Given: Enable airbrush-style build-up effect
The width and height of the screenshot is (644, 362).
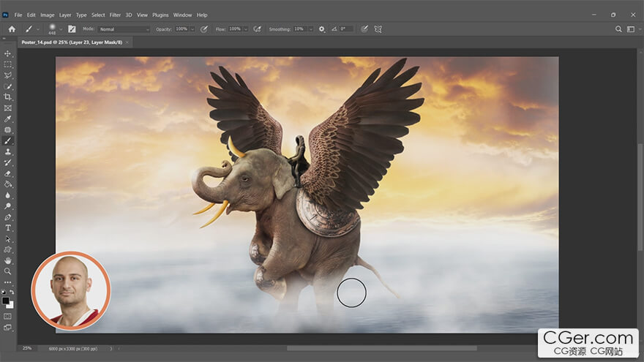Looking at the screenshot, I should coord(257,29).
